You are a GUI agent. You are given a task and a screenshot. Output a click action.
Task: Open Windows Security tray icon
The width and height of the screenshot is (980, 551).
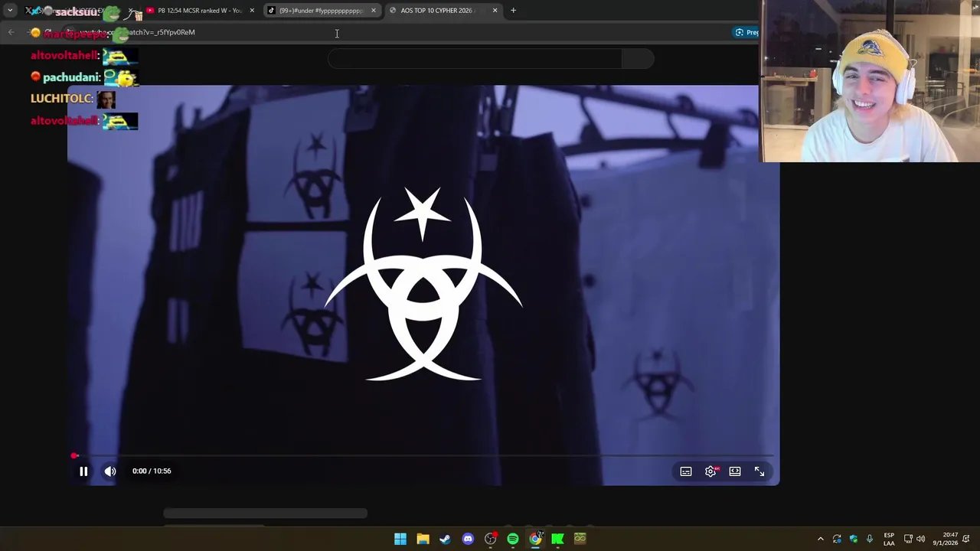tap(854, 539)
